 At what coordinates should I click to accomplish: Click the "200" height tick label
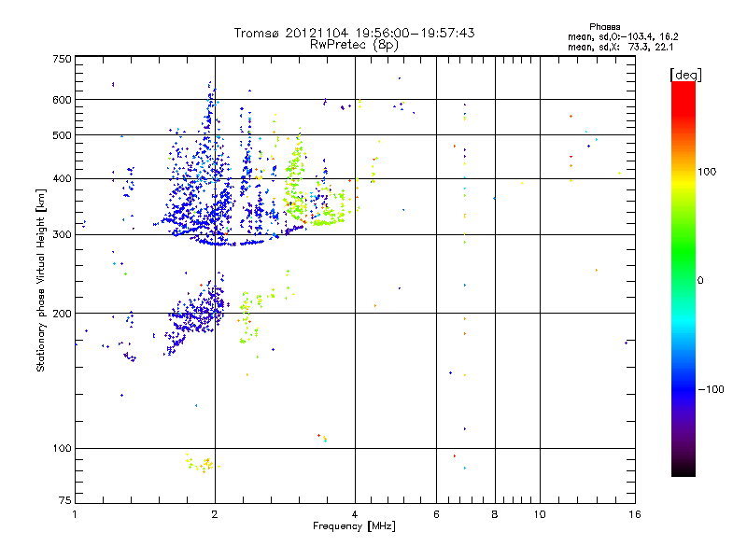pos(63,314)
